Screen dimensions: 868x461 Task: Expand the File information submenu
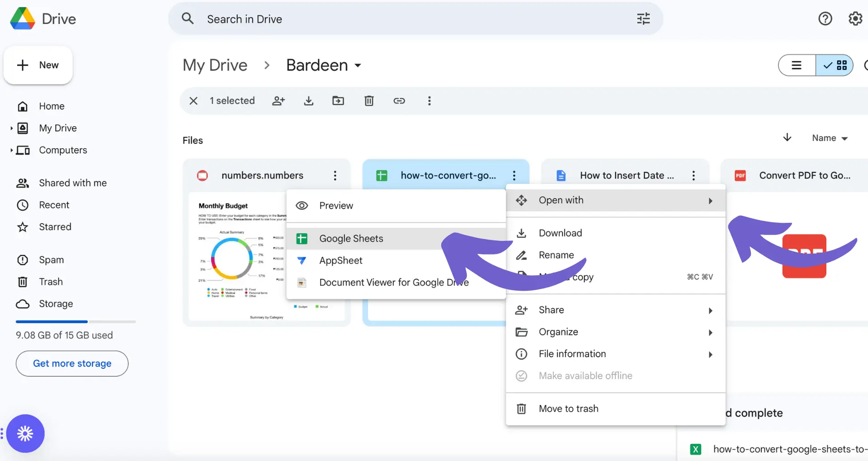point(616,354)
